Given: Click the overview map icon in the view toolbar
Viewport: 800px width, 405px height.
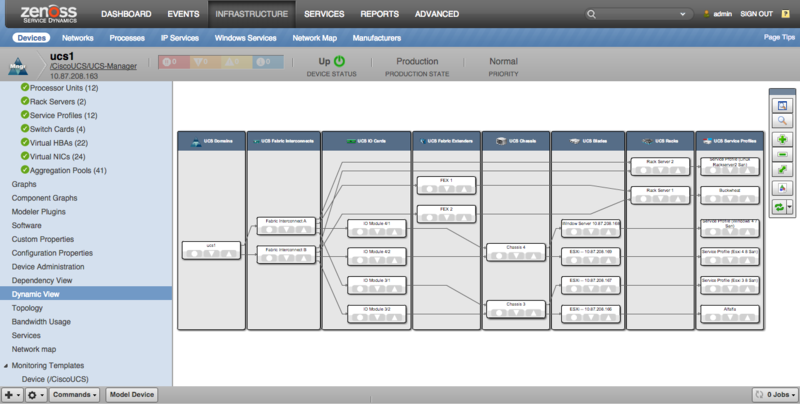Looking at the screenshot, I should pyautogui.click(x=782, y=106).
